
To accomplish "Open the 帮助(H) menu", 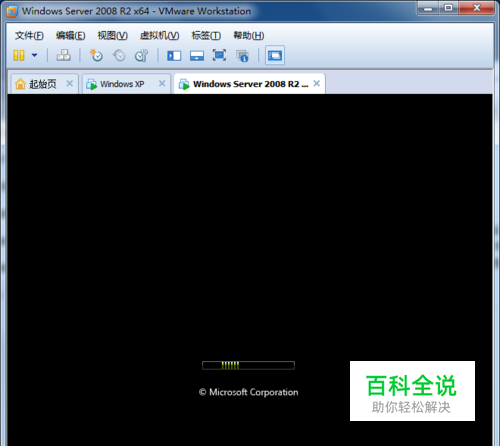I will tap(249, 35).
